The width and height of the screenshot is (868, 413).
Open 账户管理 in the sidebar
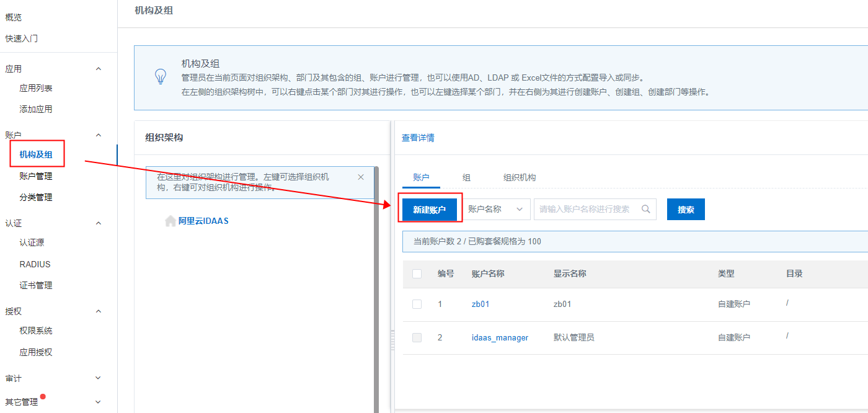point(36,176)
